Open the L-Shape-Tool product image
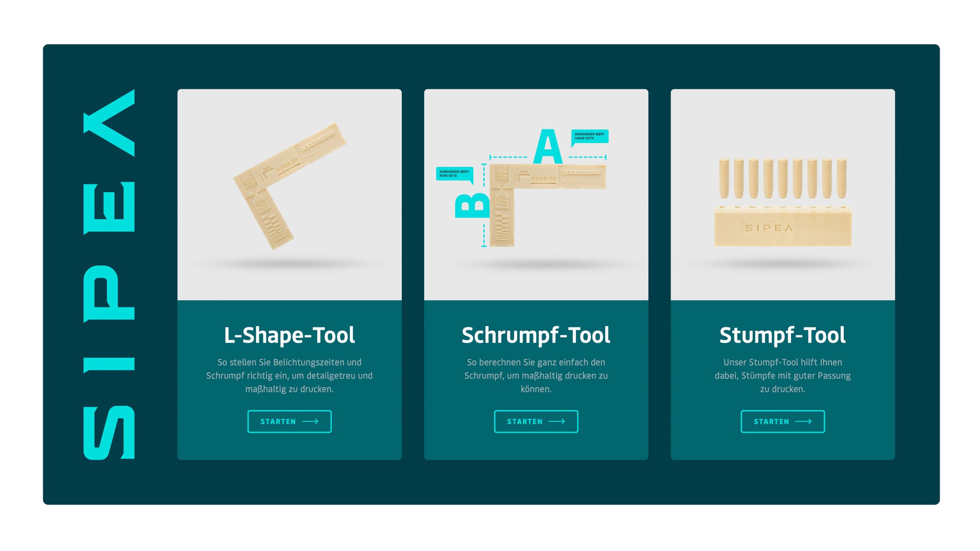This screenshot has height=551, width=980. tap(289, 195)
